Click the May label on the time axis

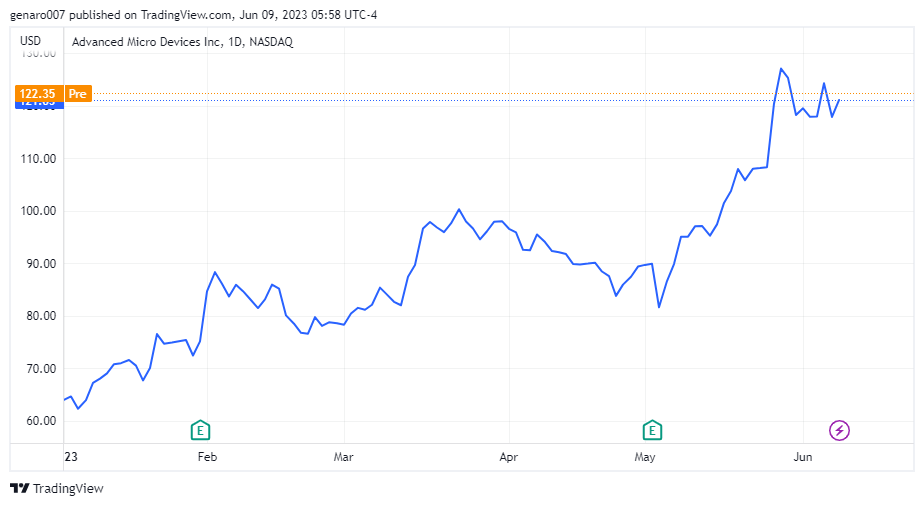tap(645, 457)
